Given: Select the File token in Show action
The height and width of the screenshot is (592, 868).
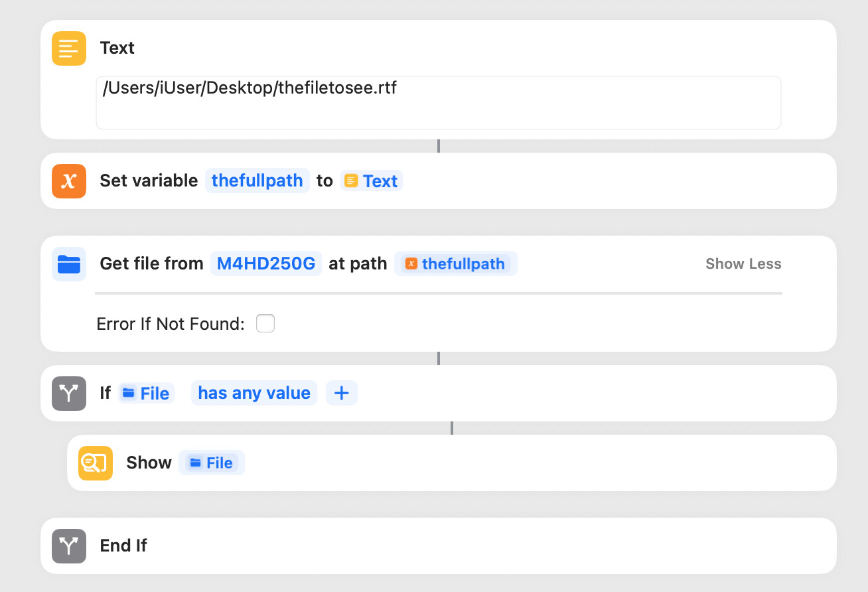Looking at the screenshot, I should (x=212, y=463).
